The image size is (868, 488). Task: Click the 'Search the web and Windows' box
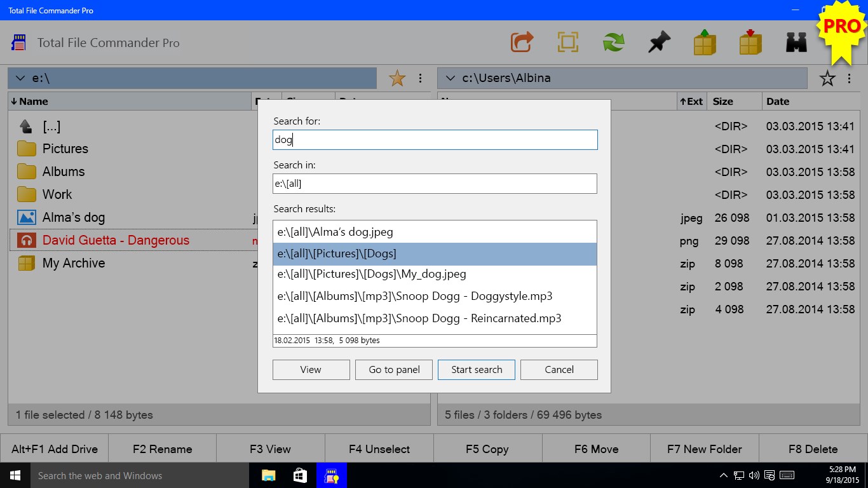(140, 475)
